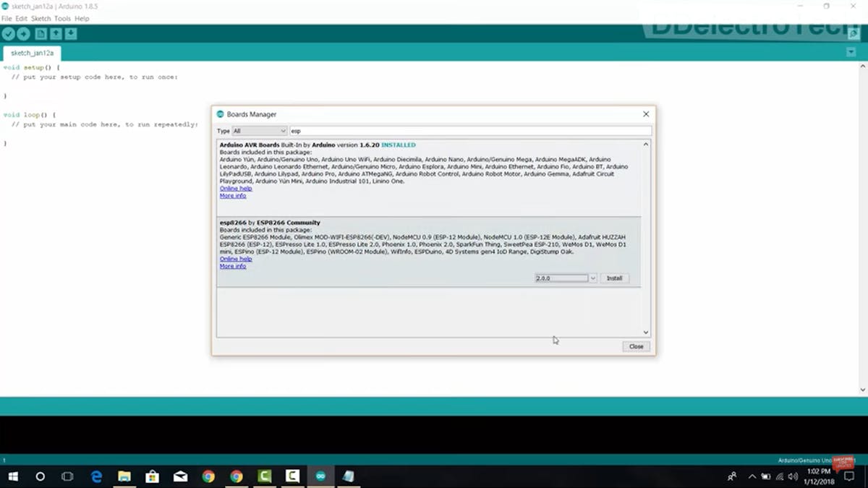
Task: Open the Windows Start menu
Action: [12, 476]
